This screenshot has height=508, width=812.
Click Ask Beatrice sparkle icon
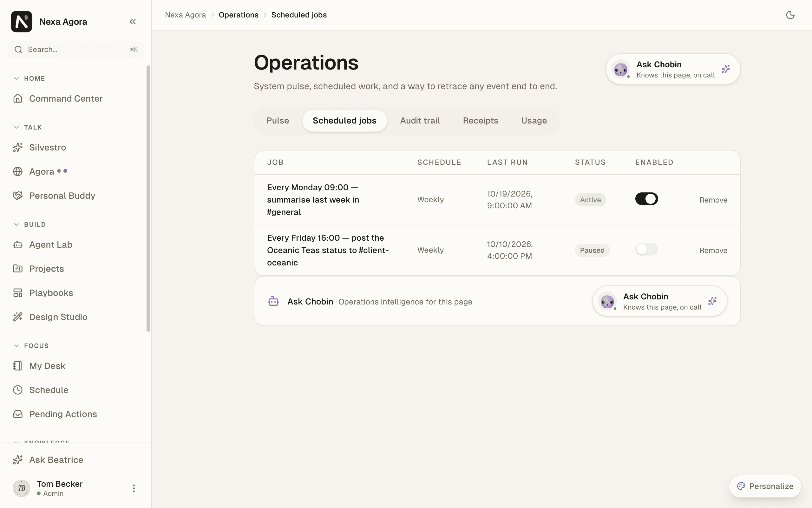18,460
